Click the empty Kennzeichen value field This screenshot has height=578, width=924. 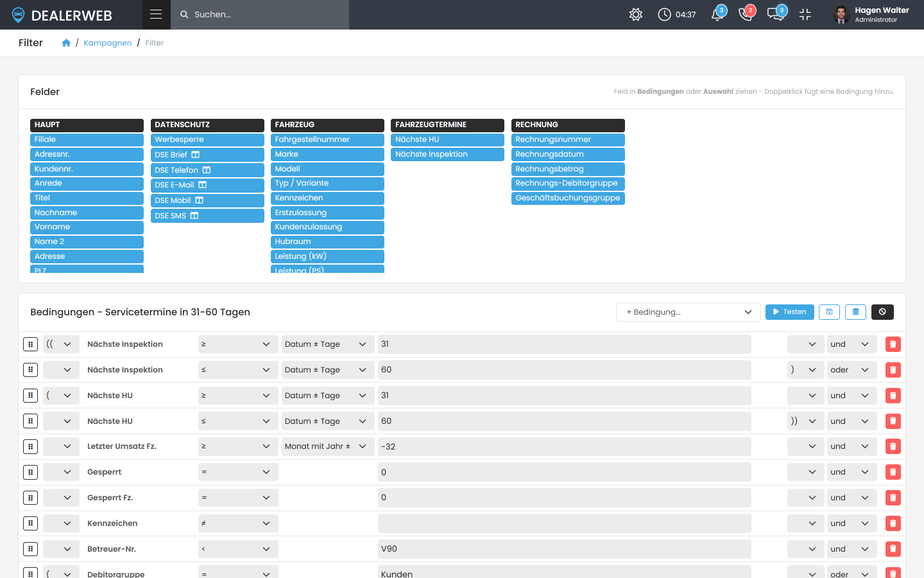[x=564, y=523]
